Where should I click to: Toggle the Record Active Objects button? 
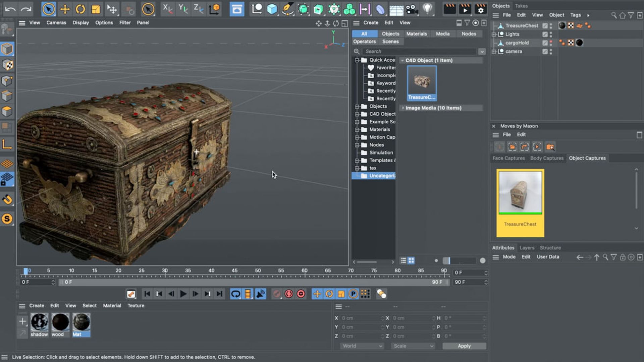(x=277, y=294)
